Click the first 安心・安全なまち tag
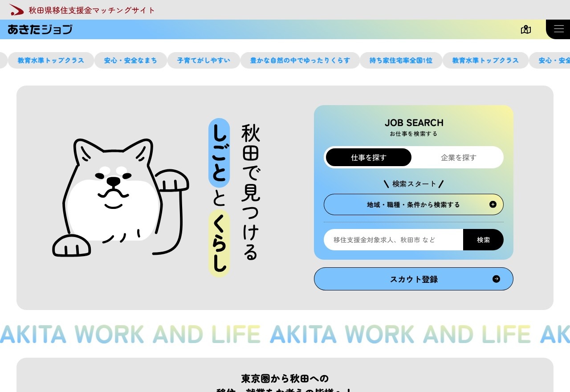 point(130,61)
